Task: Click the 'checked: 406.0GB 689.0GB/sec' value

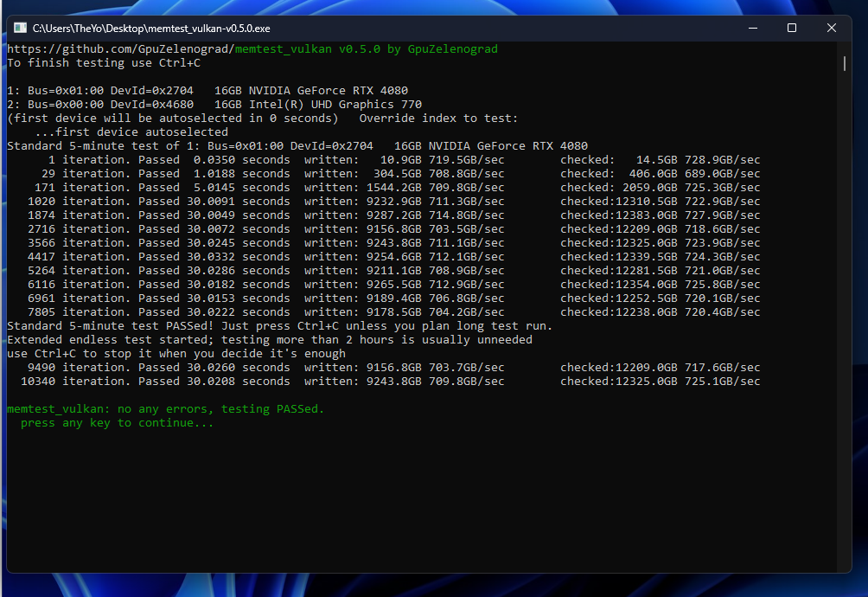Action: [661, 173]
